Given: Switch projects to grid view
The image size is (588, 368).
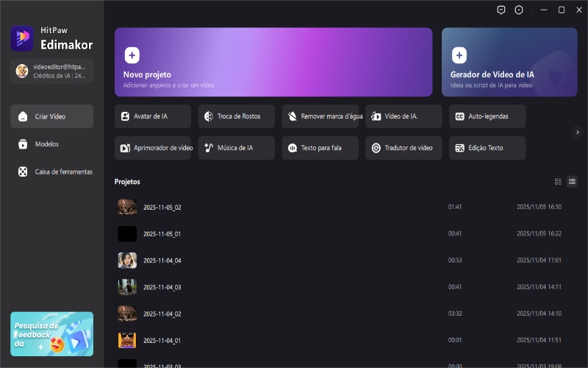Looking at the screenshot, I should (x=558, y=182).
